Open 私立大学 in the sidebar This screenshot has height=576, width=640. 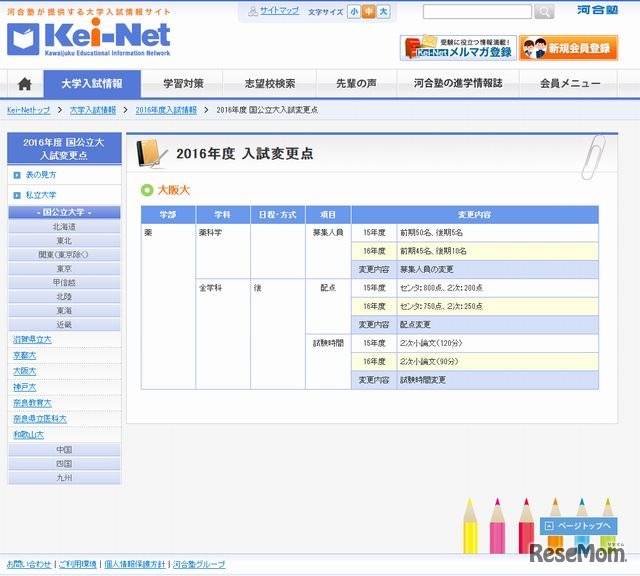[x=41, y=195]
